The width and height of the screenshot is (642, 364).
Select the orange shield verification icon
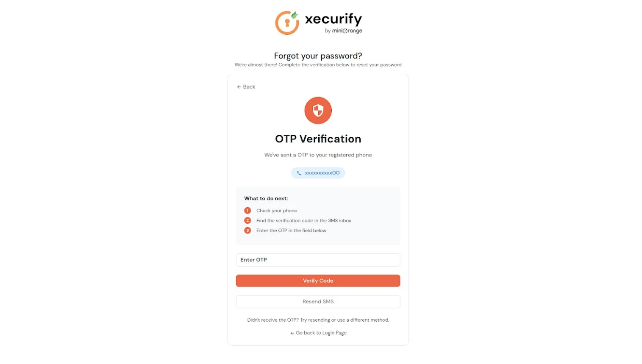318,110
